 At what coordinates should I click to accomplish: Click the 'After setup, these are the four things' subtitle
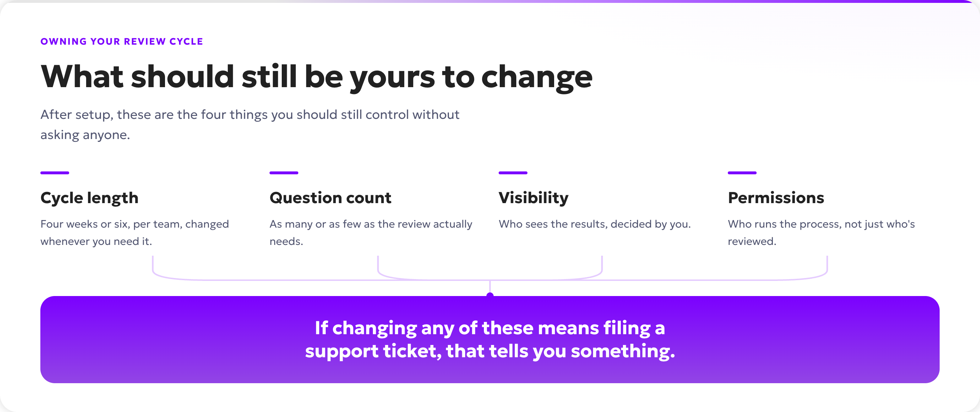coord(250,124)
